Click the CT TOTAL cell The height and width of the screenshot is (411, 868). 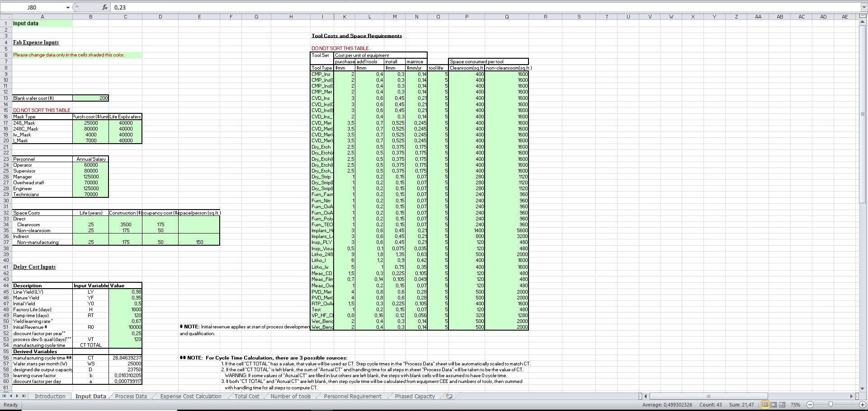pyautogui.click(x=90, y=345)
